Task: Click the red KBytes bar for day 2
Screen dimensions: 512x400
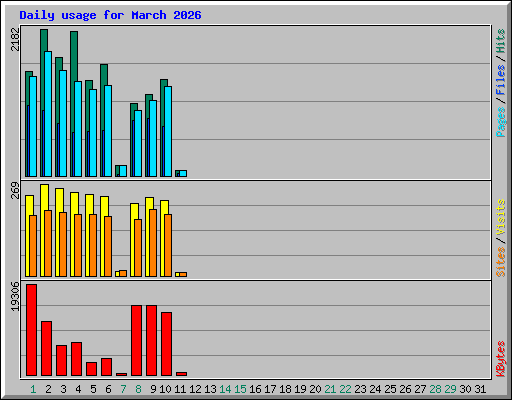Action: click(46, 348)
